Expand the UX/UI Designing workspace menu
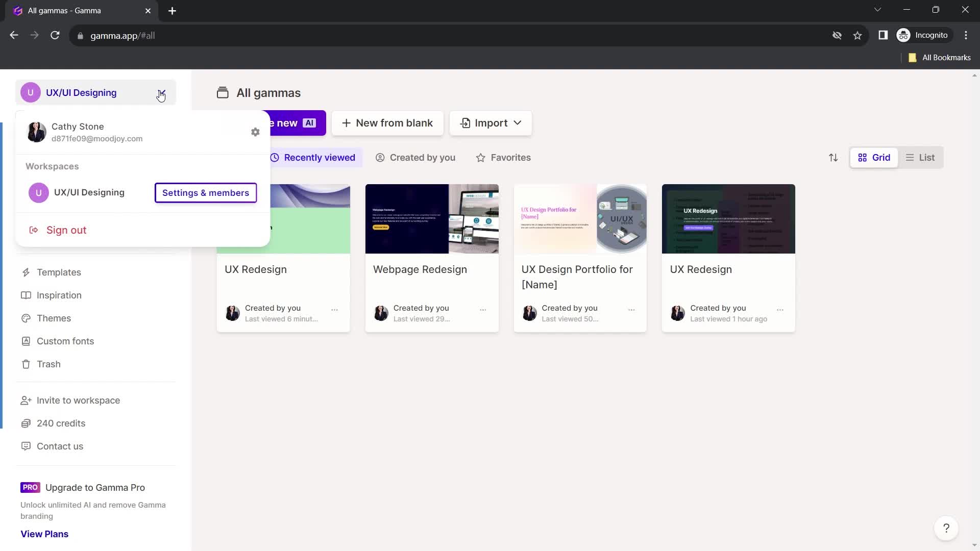Viewport: 980px width, 551px height. click(x=161, y=92)
